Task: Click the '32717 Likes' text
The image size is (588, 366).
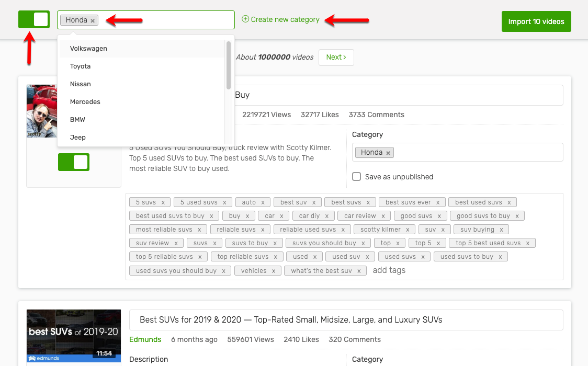Action: (320, 115)
